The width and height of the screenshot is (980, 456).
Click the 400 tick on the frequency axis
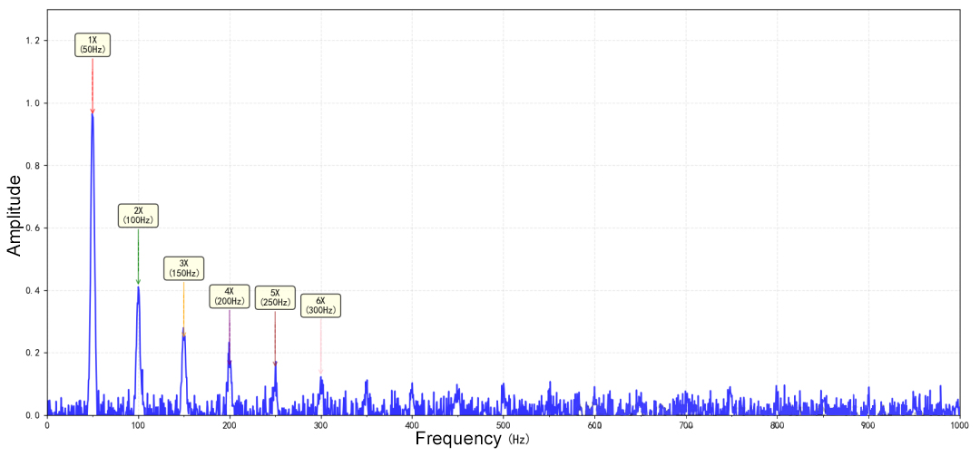coord(412,424)
